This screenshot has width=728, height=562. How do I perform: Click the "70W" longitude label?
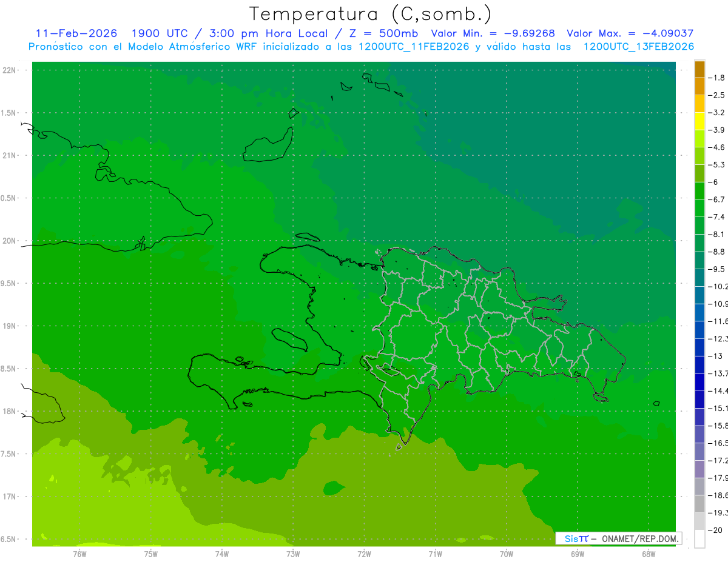pyautogui.click(x=507, y=554)
